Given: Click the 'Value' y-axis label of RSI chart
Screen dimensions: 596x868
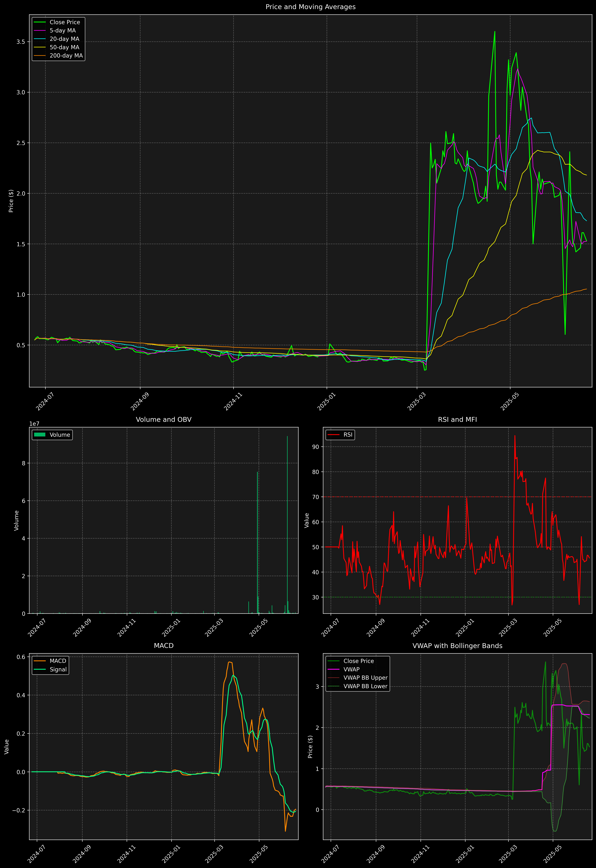Looking at the screenshot, I should click(x=307, y=520).
